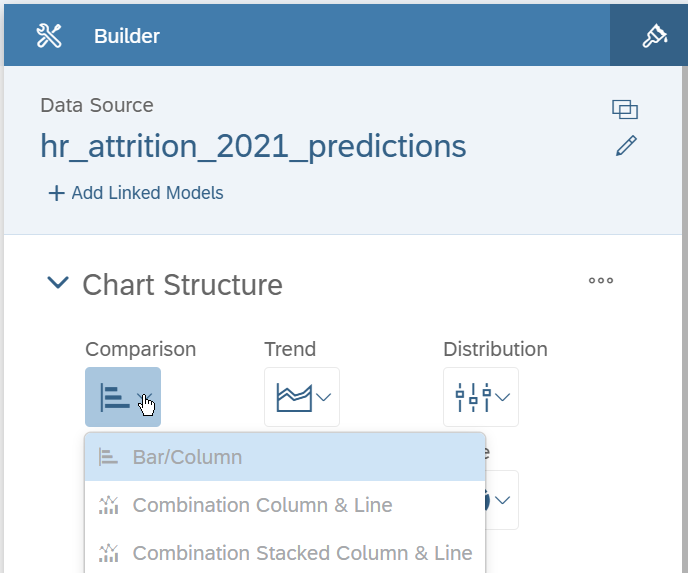This screenshot has width=688, height=573.
Task: Click the hr_attrition_2021_predictions data source name
Action: [x=253, y=147]
